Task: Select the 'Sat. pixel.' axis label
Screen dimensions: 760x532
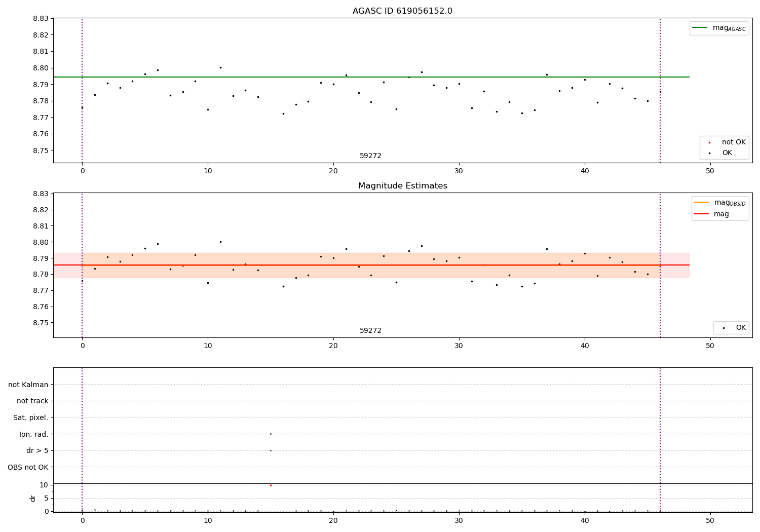Action: pyautogui.click(x=31, y=417)
